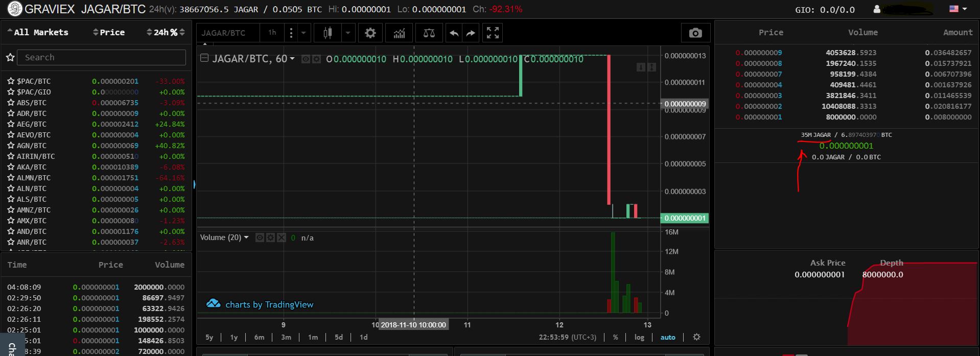Focus the market Search field
The image size is (980, 356).
101,57
